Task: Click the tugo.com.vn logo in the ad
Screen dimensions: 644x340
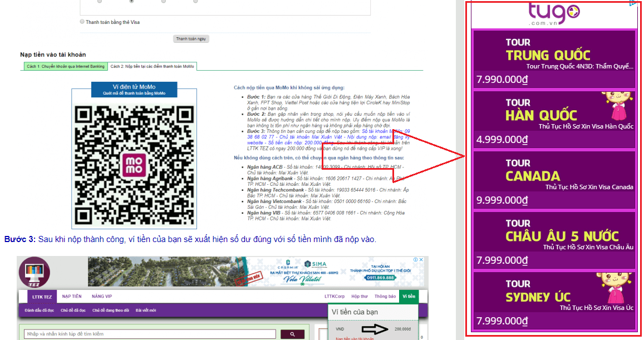Action: coord(554,14)
